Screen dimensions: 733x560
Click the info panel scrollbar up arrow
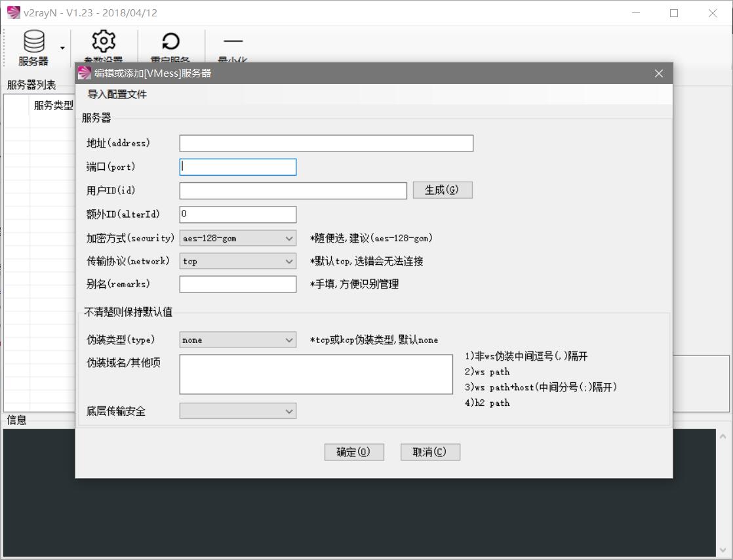[723, 437]
